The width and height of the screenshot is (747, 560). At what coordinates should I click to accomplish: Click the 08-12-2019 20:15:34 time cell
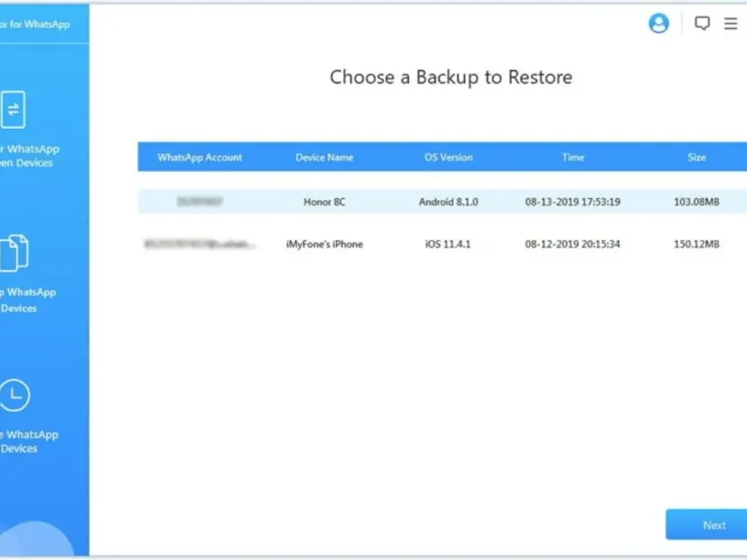click(572, 244)
